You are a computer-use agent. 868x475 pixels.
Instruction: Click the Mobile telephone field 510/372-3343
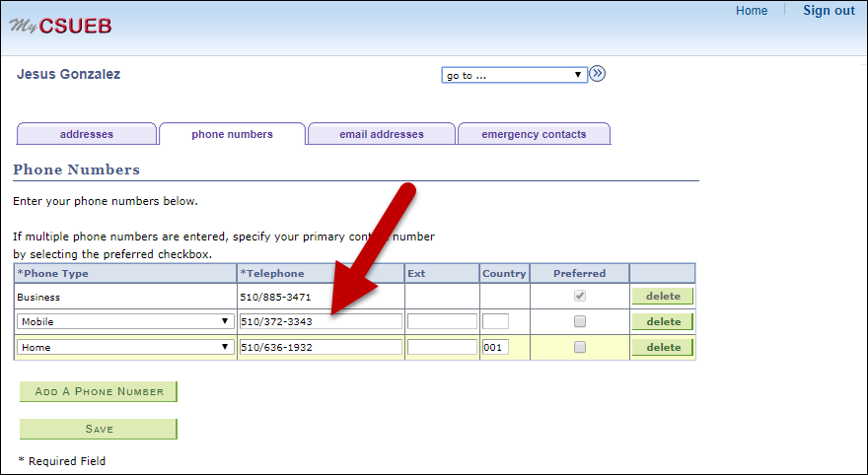click(x=321, y=321)
